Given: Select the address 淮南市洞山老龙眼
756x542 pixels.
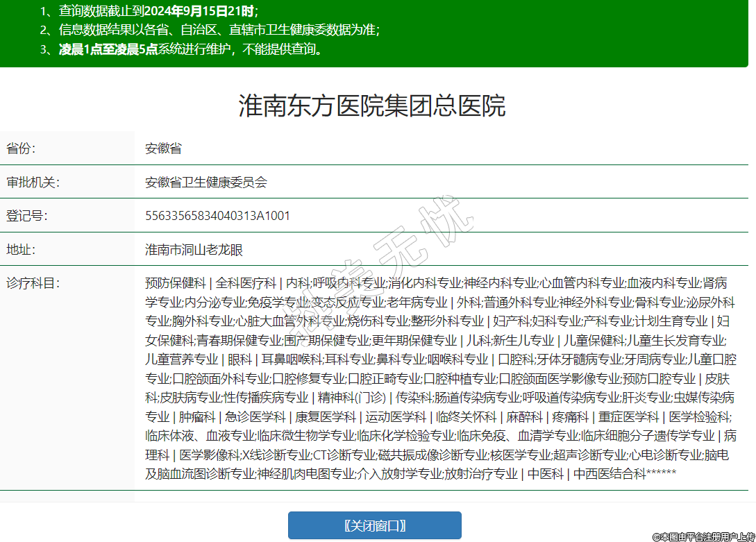Looking at the screenshot, I should [x=194, y=249].
